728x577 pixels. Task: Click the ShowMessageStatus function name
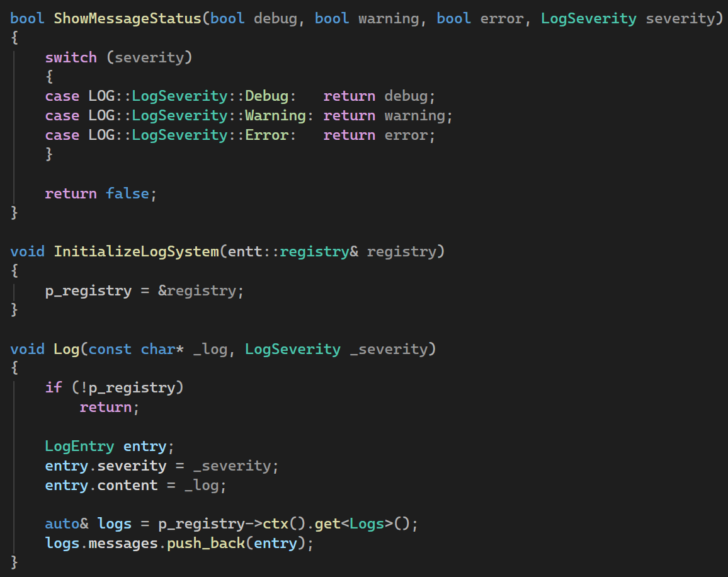[x=128, y=19]
